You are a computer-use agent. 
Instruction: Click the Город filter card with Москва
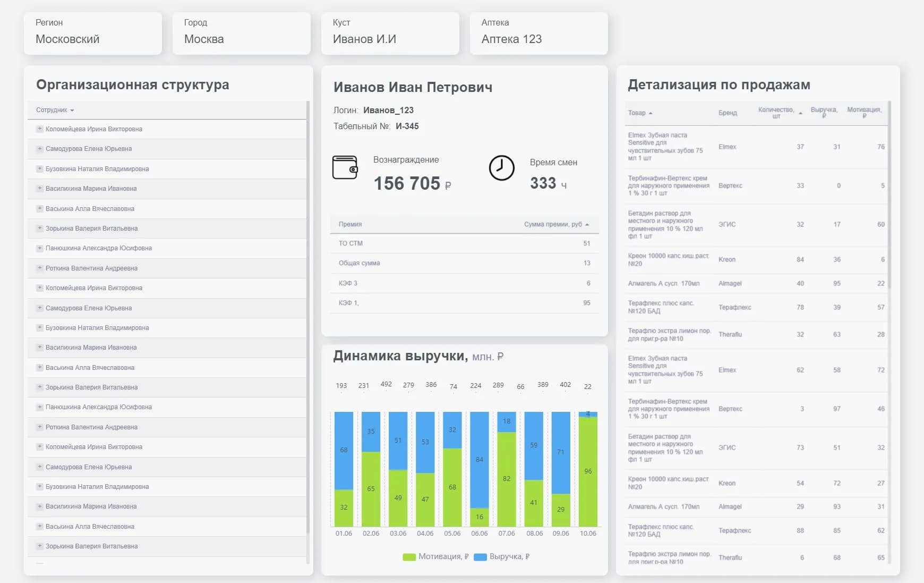[x=241, y=33]
